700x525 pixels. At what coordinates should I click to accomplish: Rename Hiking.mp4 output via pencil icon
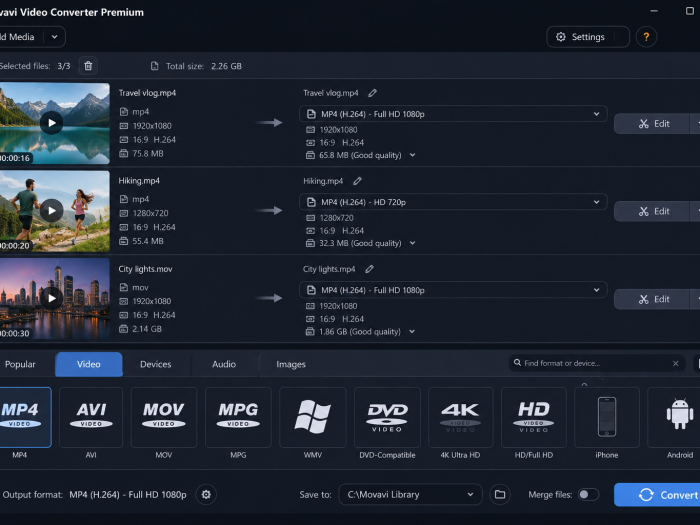[x=357, y=181]
